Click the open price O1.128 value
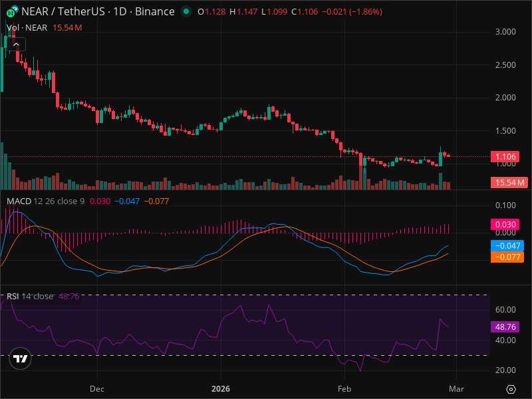 (211, 12)
